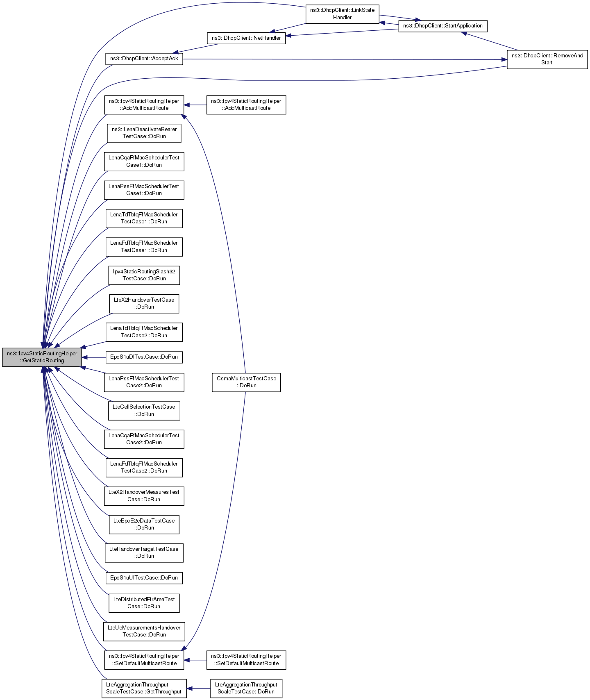590x700 pixels.
Task: Click the ns3::DhcpClient::LinkStateHandler node
Action: click(342, 14)
